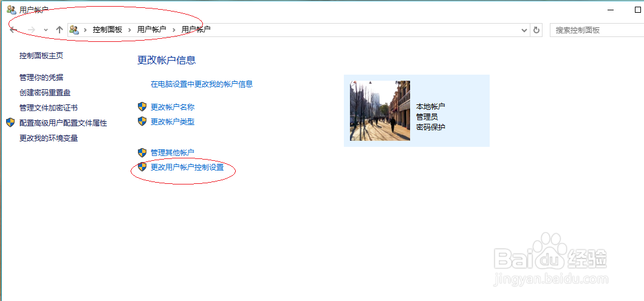Open 在电脑设置中更改我的帐户信息 link

(x=202, y=84)
